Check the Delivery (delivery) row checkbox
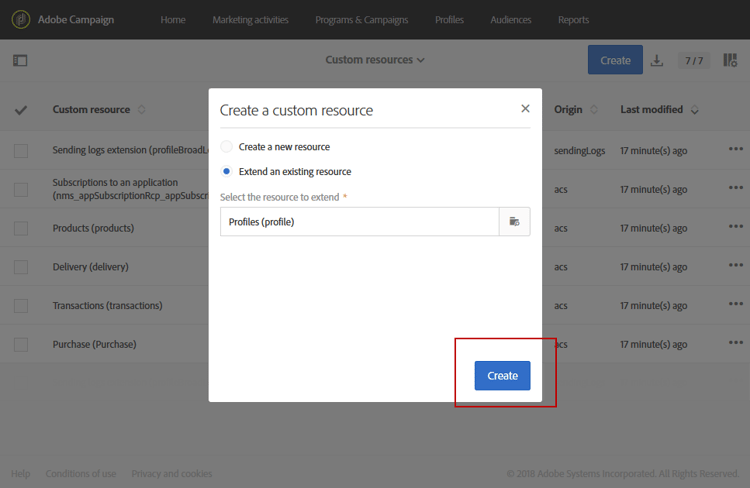 (x=21, y=267)
